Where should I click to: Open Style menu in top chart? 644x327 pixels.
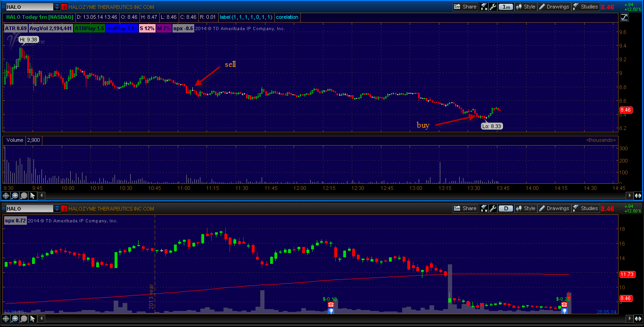(x=526, y=7)
